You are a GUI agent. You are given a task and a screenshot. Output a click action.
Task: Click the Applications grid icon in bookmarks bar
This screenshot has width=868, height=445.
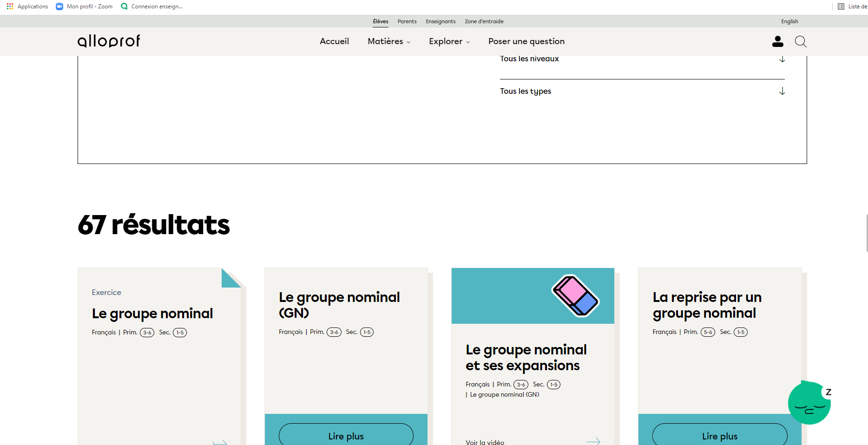tap(10, 7)
